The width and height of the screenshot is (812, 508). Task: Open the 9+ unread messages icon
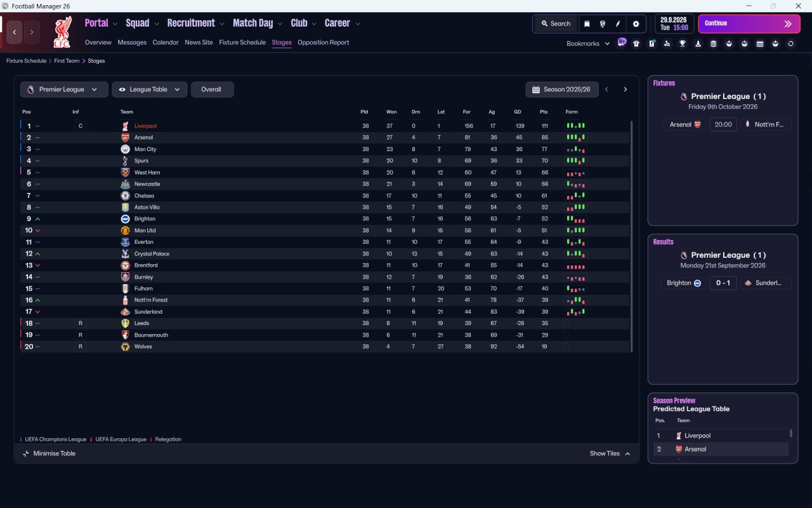622,43
